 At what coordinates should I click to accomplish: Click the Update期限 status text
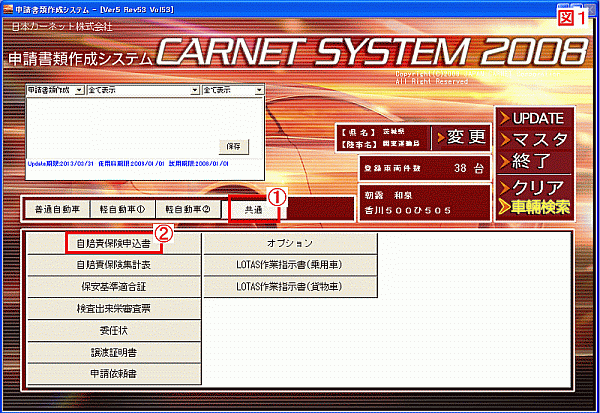pos(60,164)
